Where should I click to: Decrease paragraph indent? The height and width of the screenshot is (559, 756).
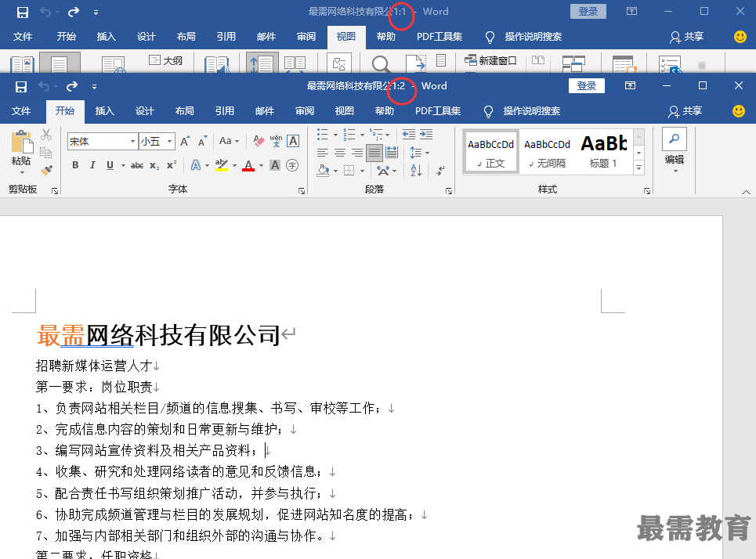click(x=409, y=135)
